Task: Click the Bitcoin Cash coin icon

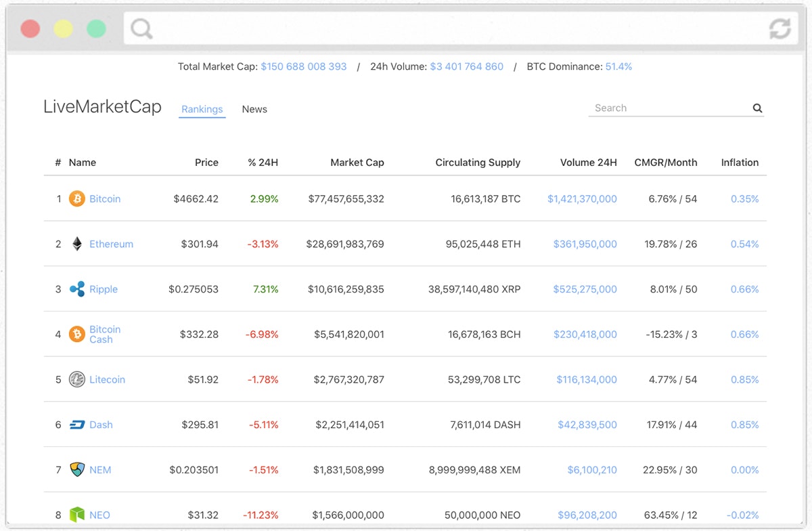Action: [76, 334]
